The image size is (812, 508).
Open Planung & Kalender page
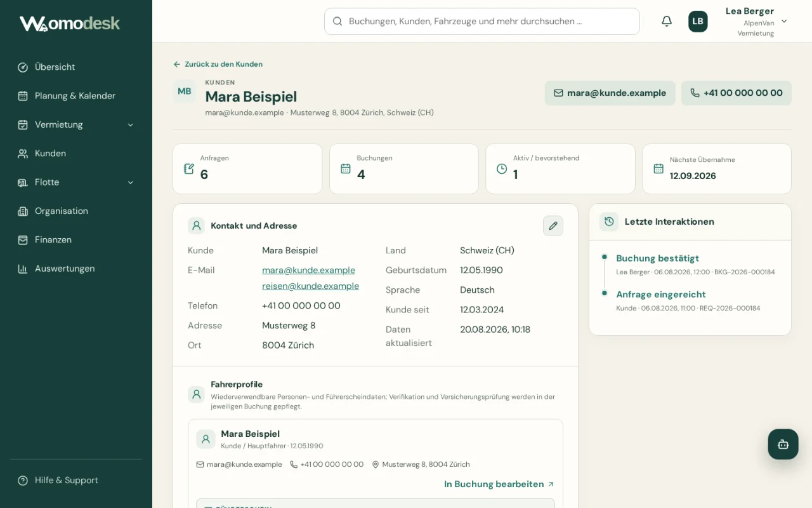point(76,96)
